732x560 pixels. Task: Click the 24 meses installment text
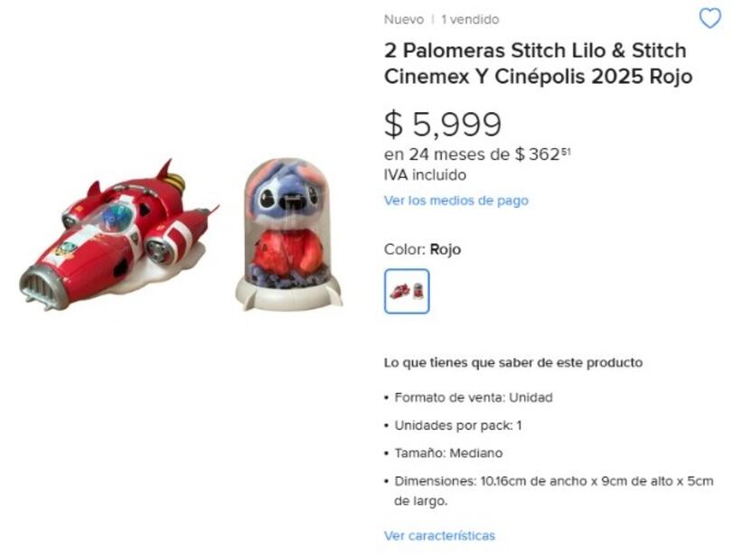click(476, 154)
